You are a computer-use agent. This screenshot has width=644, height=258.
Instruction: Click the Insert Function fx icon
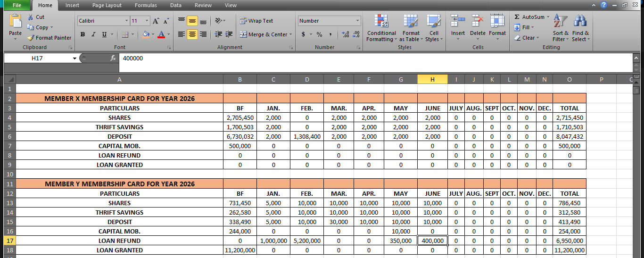click(113, 58)
